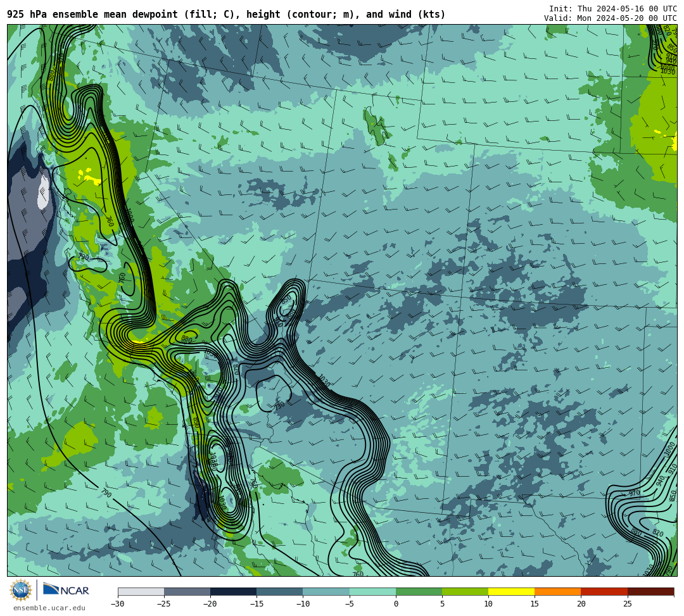Click the colorbar label '0'
Image resolution: width=684 pixels, height=616 pixels.
pos(396,604)
